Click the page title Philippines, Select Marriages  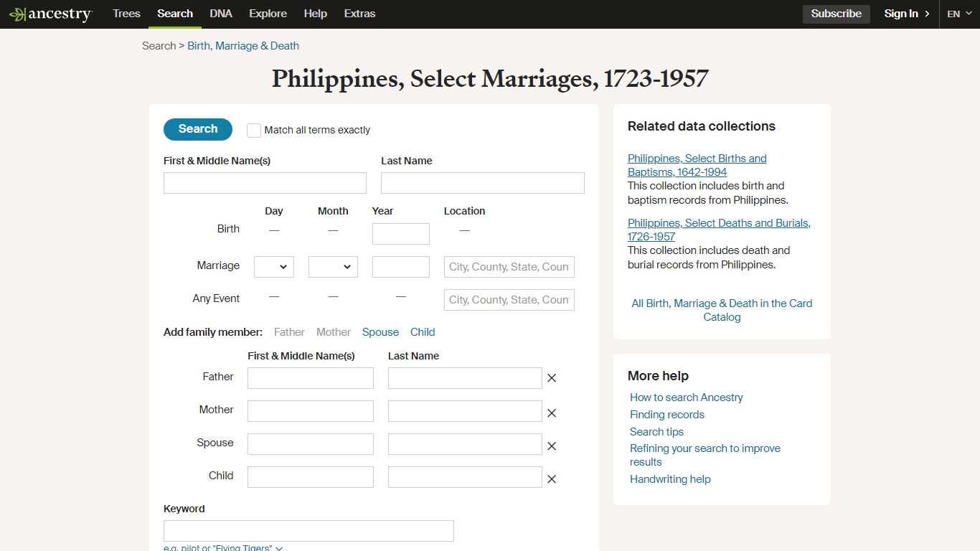[490, 79]
